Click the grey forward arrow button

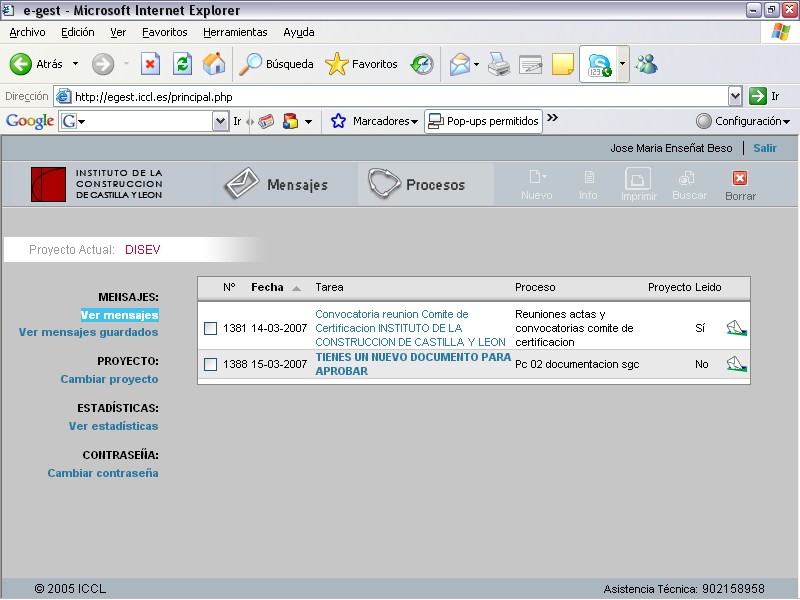point(103,64)
